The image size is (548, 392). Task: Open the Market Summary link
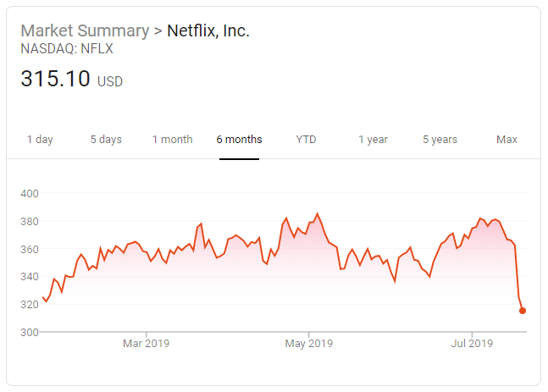(84, 31)
